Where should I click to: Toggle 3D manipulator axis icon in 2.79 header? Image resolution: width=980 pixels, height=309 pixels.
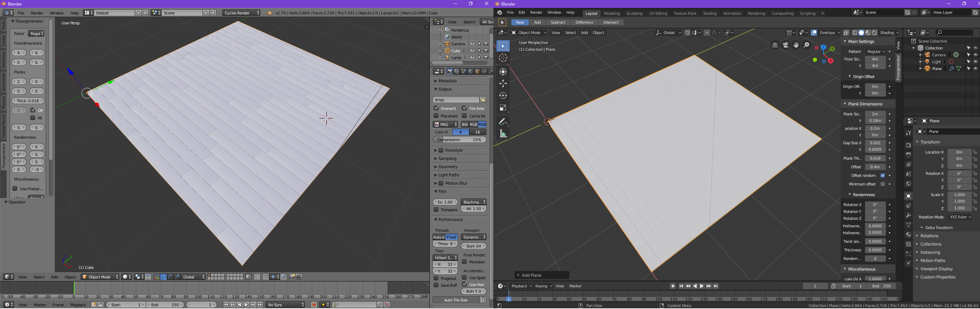click(156, 277)
